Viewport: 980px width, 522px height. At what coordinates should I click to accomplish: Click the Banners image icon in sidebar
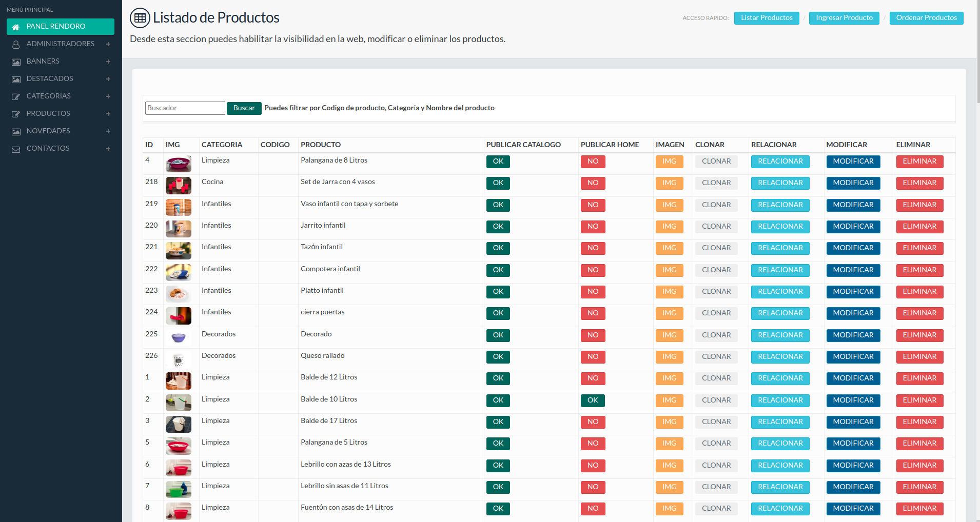click(16, 62)
